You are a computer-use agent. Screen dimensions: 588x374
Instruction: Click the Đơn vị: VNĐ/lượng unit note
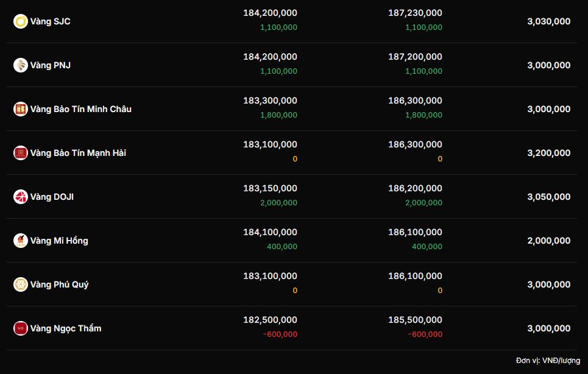[x=548, y=361]
